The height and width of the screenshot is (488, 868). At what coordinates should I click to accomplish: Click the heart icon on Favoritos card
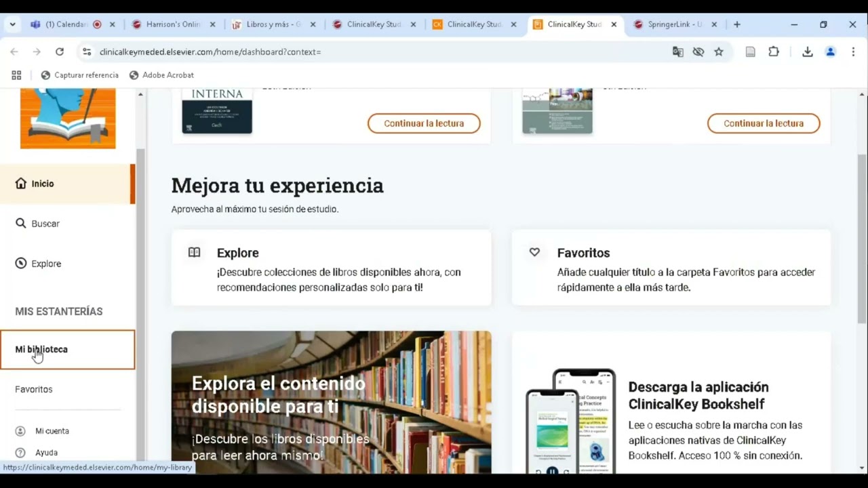[x=534, y=252]
